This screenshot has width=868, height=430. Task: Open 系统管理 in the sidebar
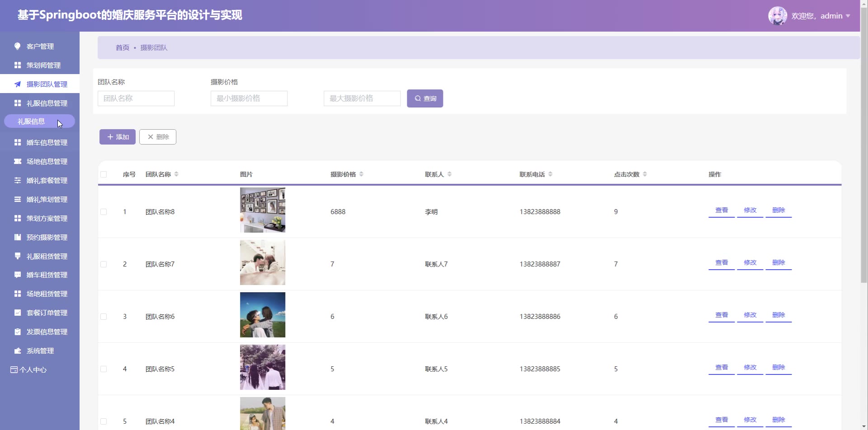point(40,351)
